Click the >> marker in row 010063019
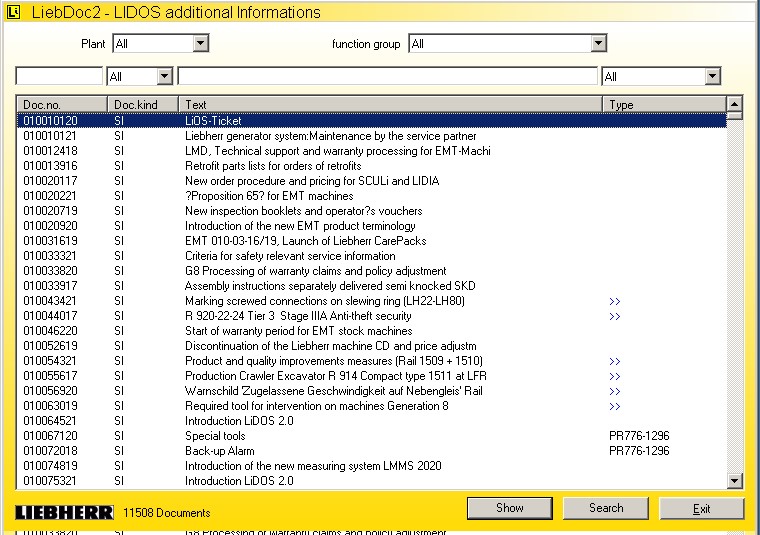Screen dimensions: 760x535 [615, 407]
